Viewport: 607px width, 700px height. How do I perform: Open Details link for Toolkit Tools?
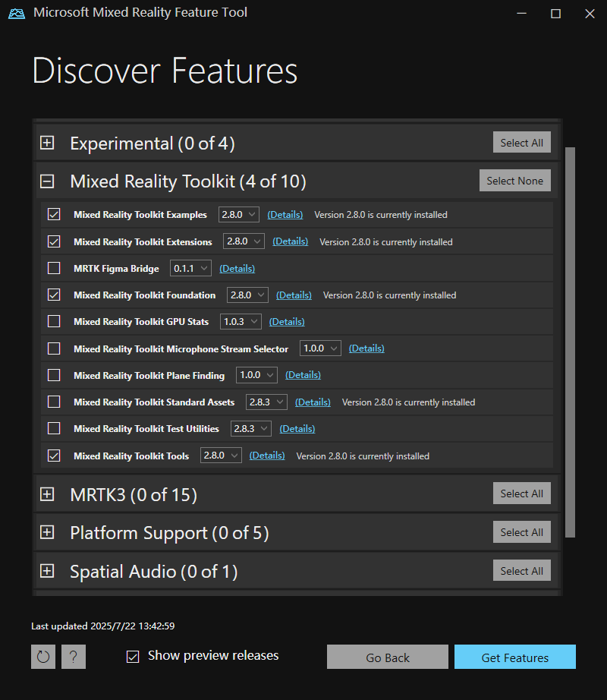[267, 456]
